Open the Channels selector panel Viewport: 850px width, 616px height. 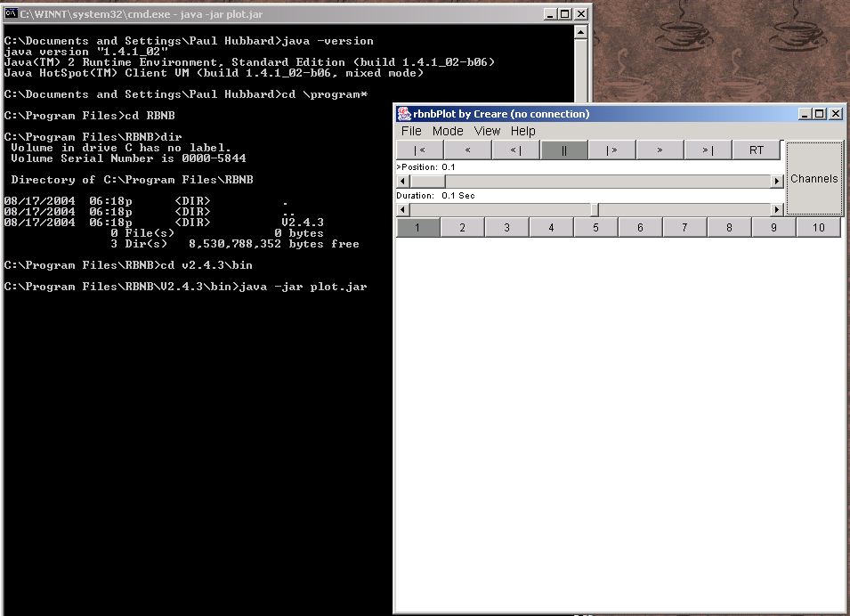point(814,178)
